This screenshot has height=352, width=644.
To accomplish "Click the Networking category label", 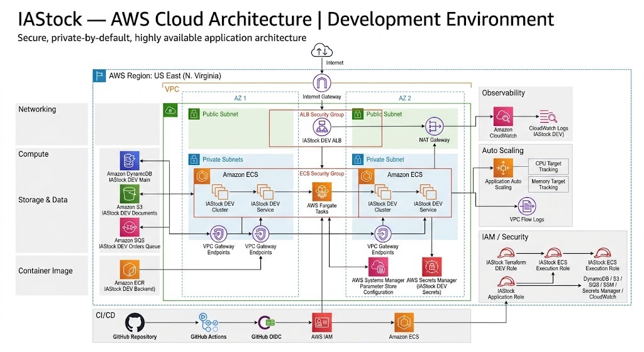I will [37, 110].
